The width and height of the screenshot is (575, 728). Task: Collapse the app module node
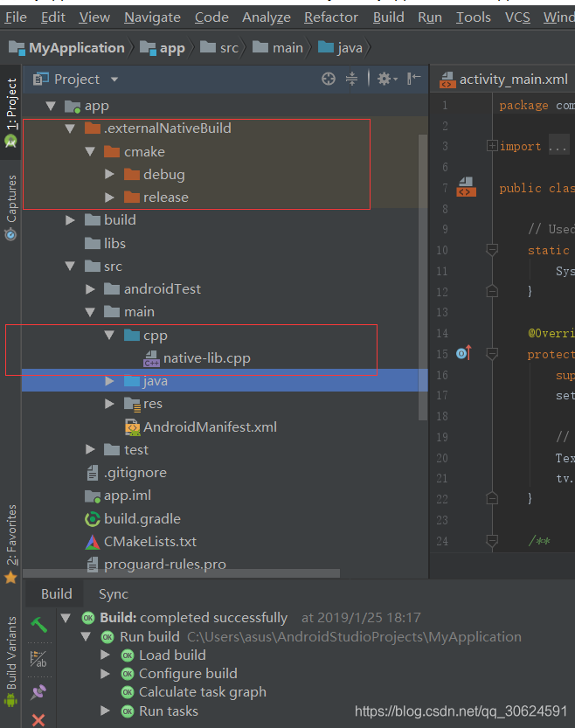coord(51,106)
